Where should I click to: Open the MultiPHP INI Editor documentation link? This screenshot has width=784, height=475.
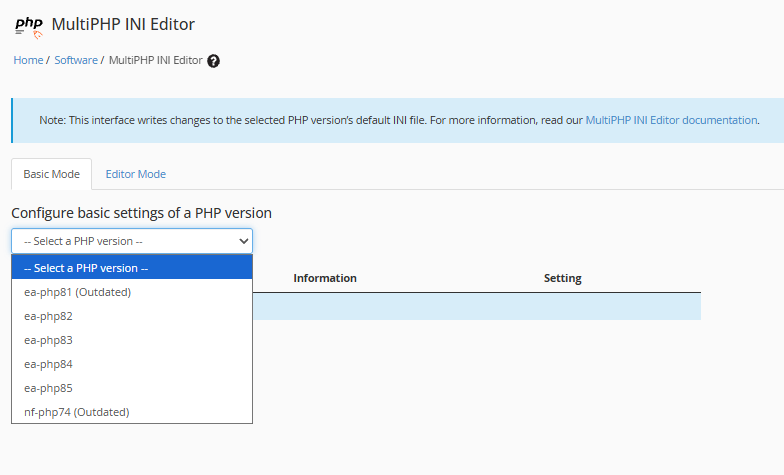click(x=671, y=120)
